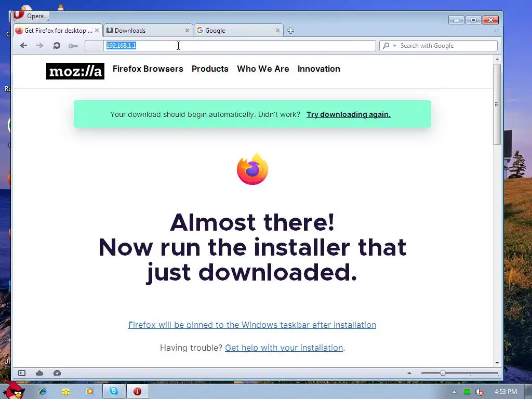Go back with the back arrow
The width and height of the screenshot is (532, 399).
coord(23,46)
